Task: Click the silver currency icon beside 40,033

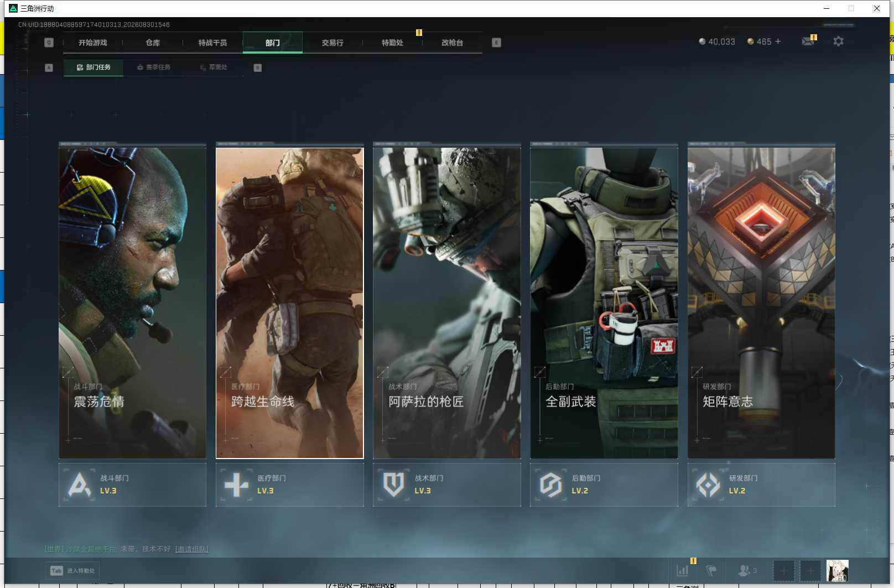Action: [702, 41]
